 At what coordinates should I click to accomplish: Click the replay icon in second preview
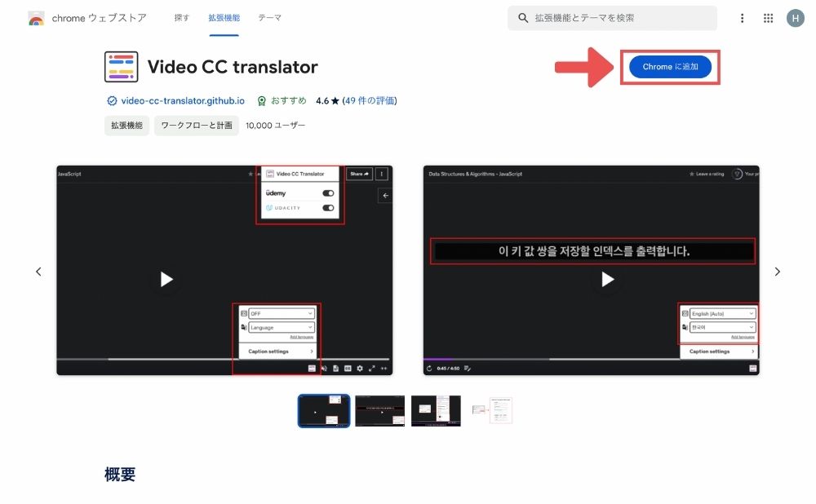coord(429,369)
